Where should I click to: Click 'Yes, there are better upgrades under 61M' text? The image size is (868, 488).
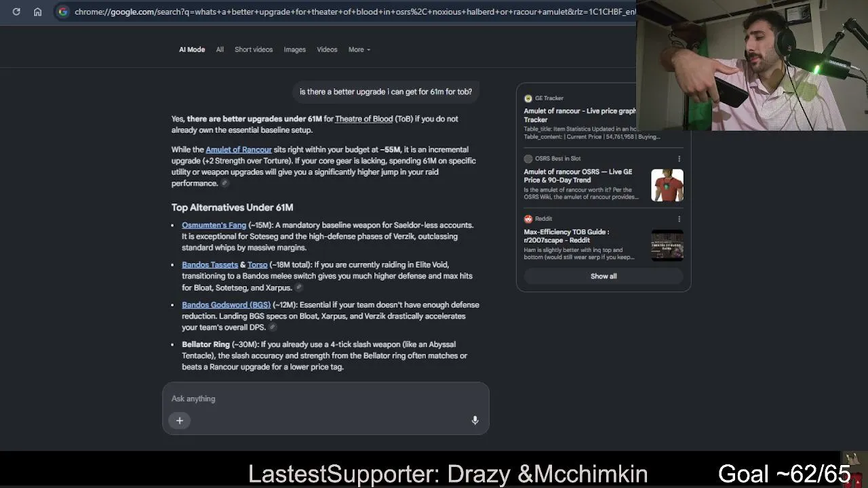pos(247,119)
